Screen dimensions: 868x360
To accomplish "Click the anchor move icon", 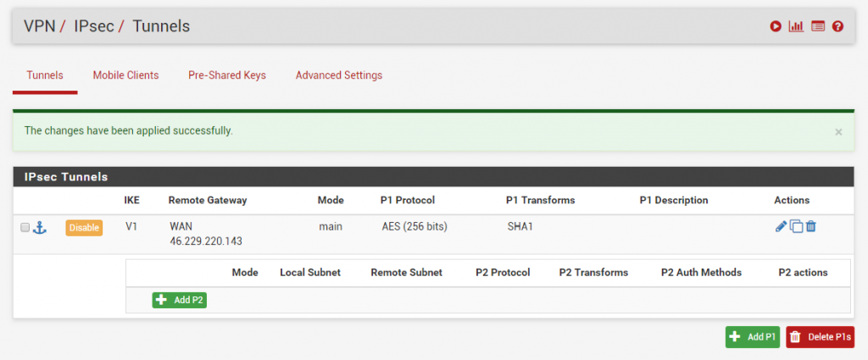I will [40, 227].
